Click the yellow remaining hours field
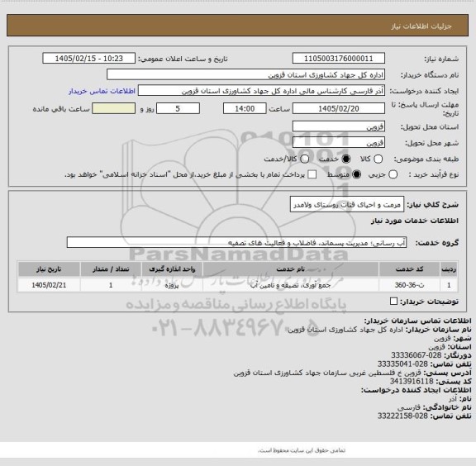 [114, 108]
